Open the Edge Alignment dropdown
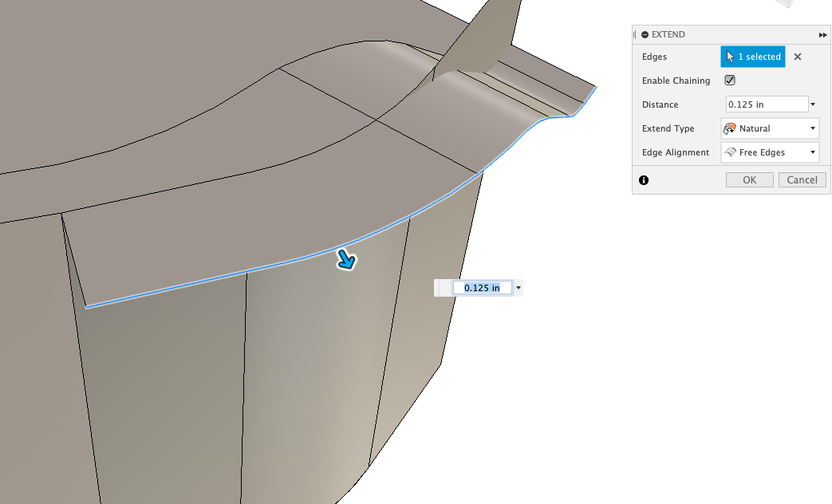Viewport: 832px width, 504px height. [x=813, y=152]
